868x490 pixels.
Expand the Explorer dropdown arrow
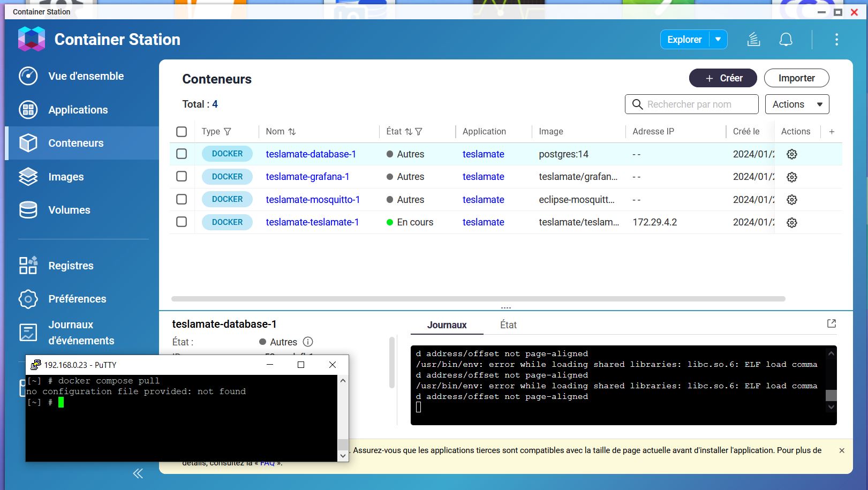718,39
